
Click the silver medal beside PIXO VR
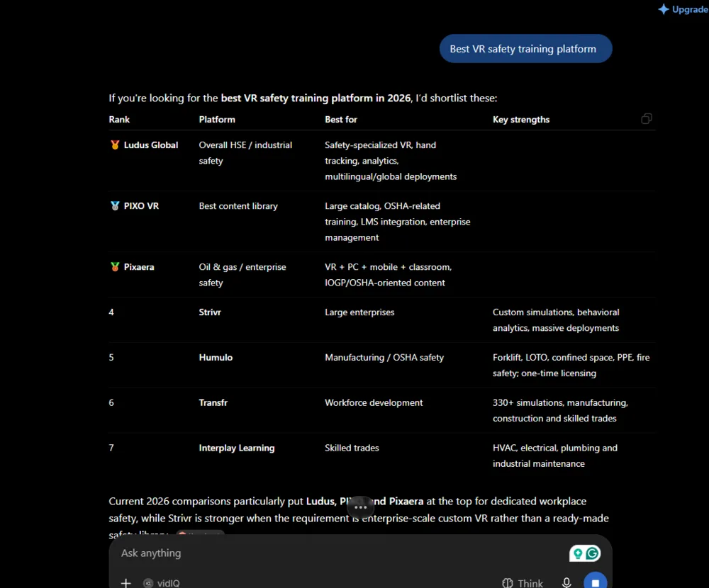pos(115,205)
